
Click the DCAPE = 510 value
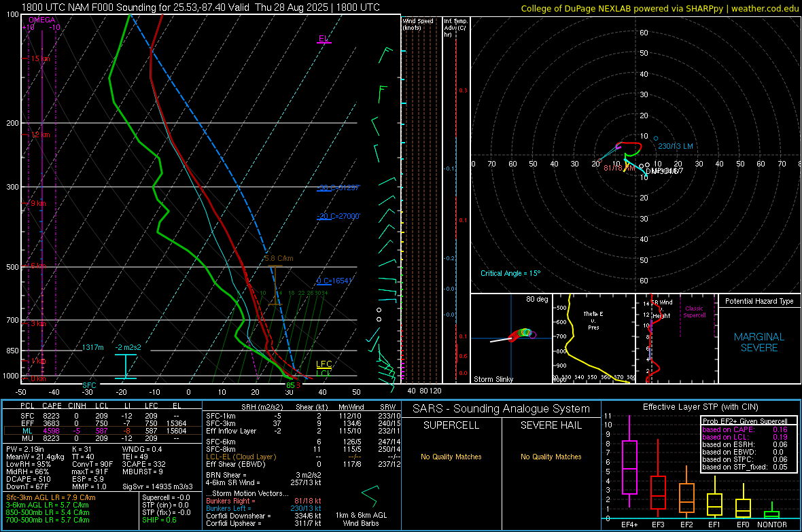(28, 479)
